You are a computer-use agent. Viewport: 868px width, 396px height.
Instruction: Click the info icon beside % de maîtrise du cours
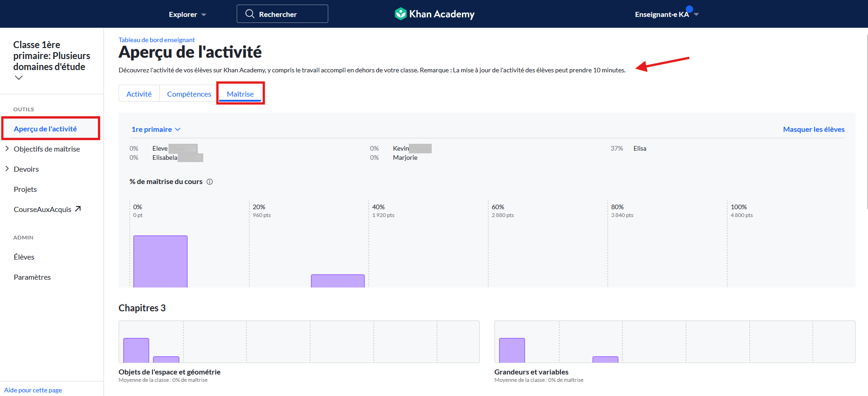point(210,182)
